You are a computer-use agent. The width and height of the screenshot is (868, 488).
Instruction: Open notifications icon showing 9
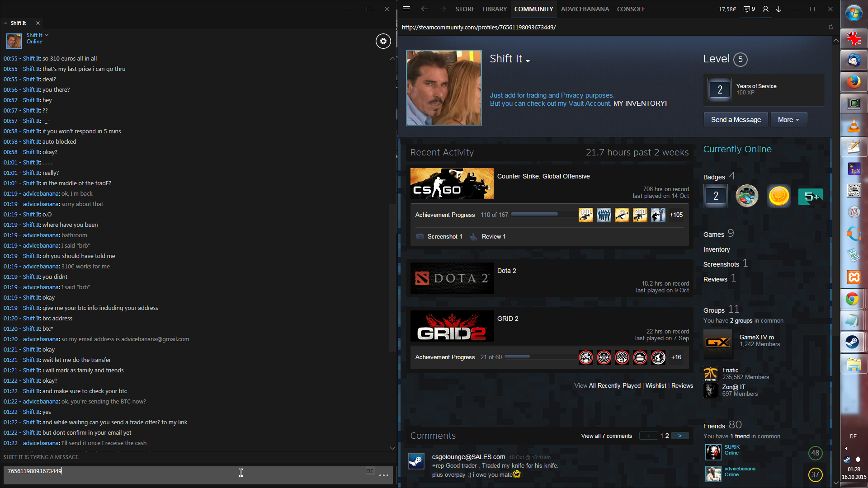pos(749,9)
